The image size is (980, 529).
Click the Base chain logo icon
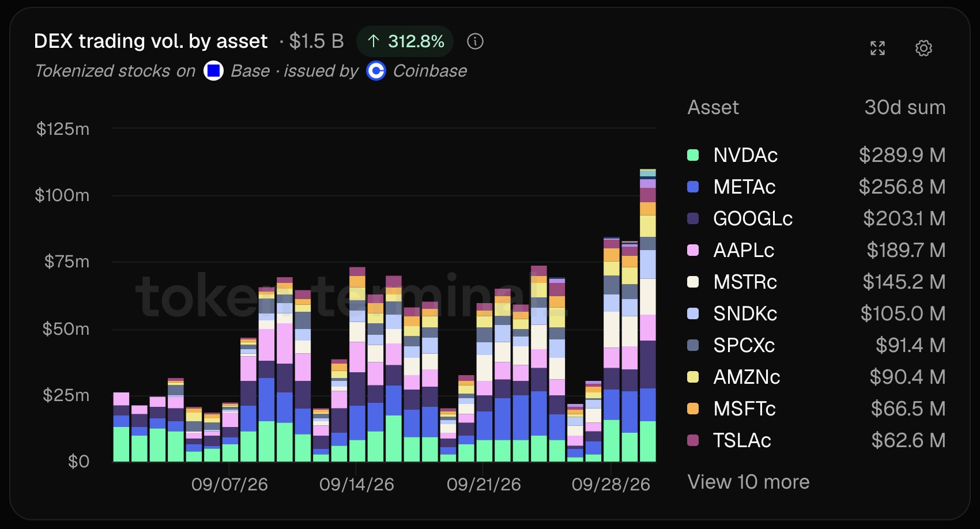coord(214,71)
